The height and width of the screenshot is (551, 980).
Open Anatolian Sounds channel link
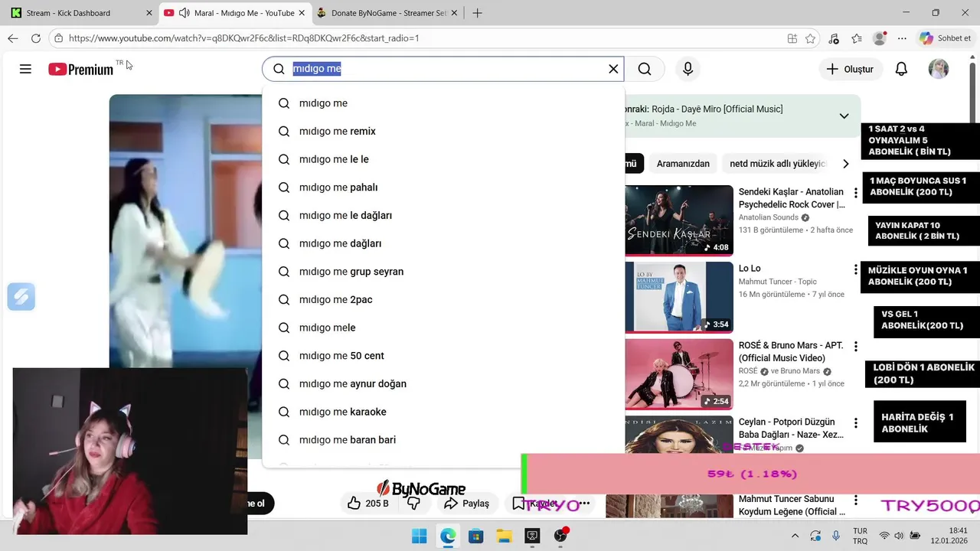pos(769,217)
